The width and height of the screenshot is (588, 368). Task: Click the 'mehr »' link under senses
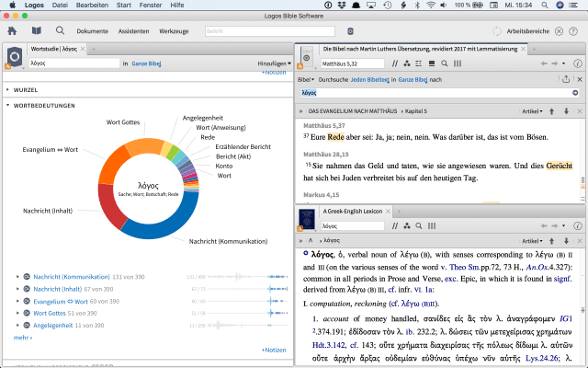pyautogui.click(x=22, y=338)
